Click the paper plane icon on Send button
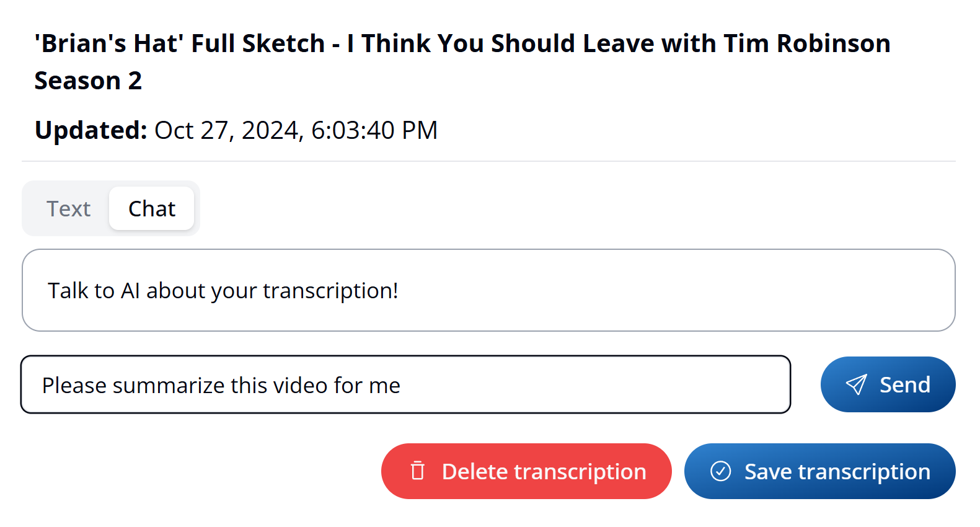 click(858, 384)
